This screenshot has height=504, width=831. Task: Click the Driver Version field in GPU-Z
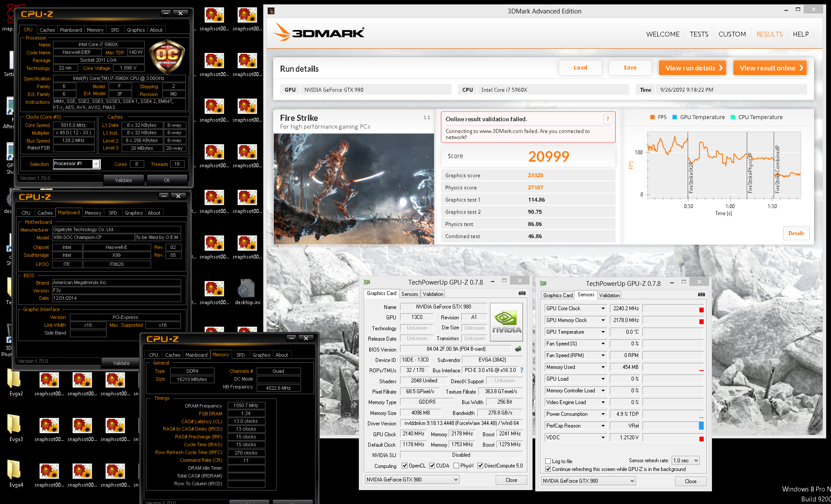pyautogui.click(x=461, y=423)
